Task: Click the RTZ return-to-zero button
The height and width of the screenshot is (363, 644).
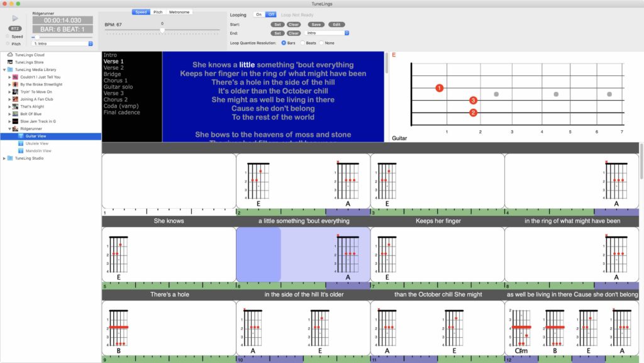Action: (15, 28)
